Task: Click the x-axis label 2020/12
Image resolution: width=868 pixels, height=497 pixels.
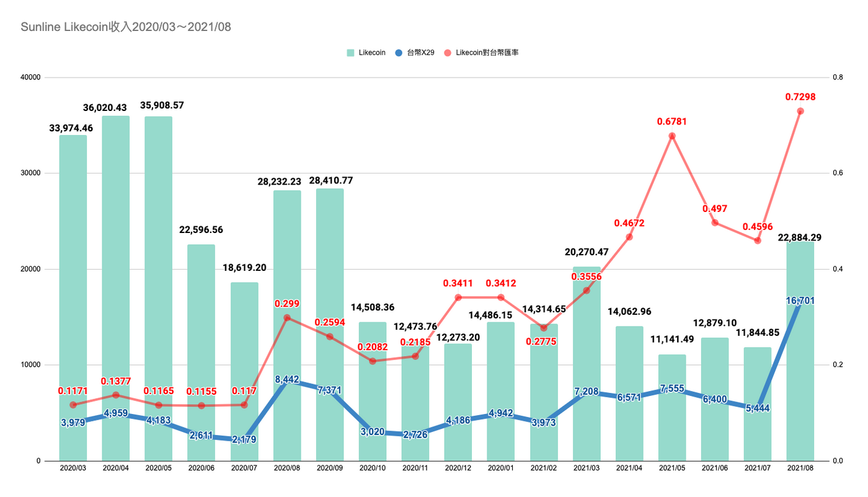Action: click(458, 469)
